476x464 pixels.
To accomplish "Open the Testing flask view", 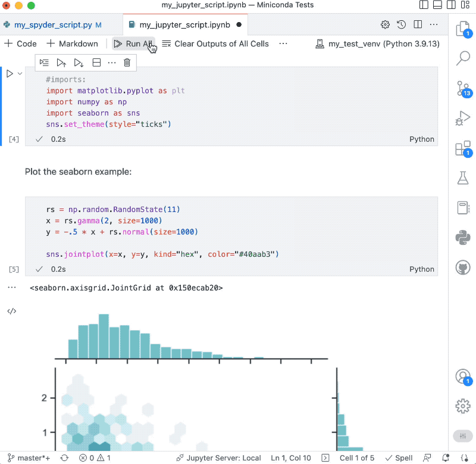I will point(463,177).
